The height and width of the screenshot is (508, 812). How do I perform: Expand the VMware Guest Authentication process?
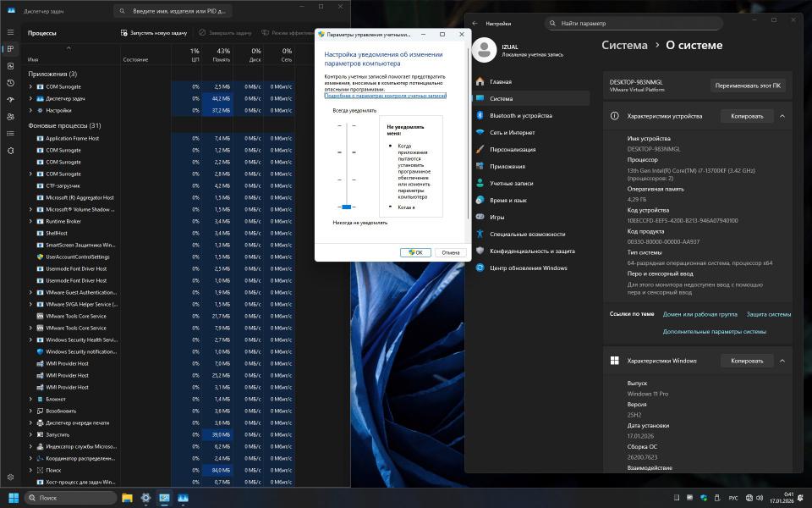point(30,292)
